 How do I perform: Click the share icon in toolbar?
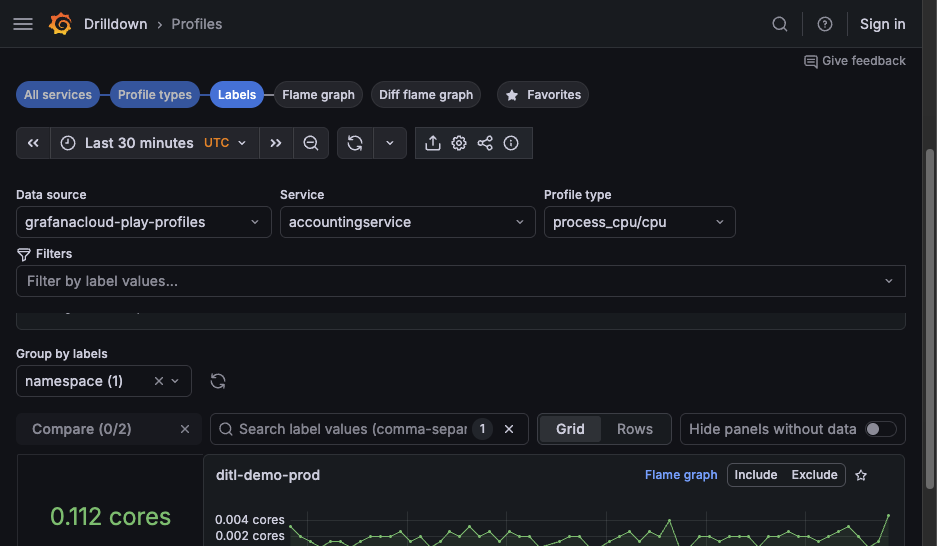point(485,143)
